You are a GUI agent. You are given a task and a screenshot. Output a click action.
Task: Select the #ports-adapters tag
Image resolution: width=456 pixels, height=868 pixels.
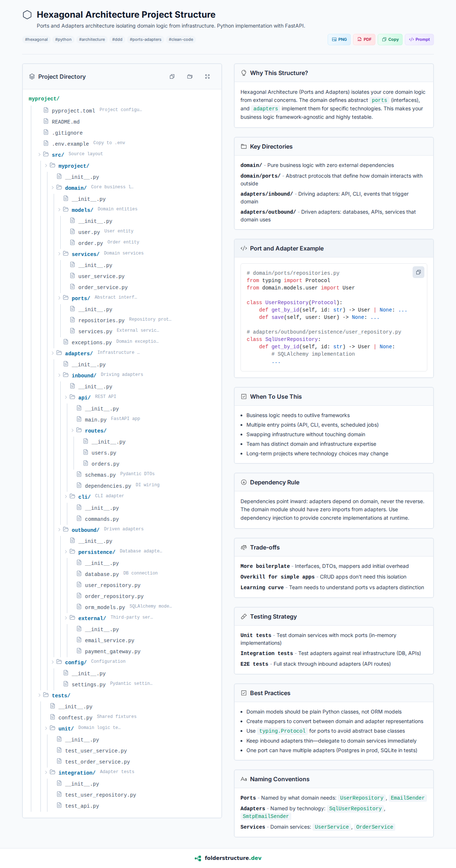pyautogui.click(x=146, y=39)
